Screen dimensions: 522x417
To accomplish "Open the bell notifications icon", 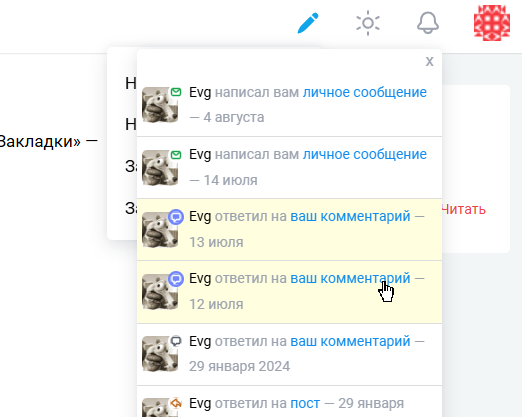I will [x=428, y=23].
